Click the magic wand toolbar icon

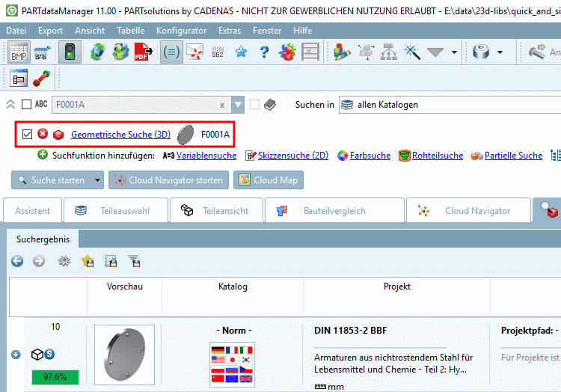tap(412, 52)
